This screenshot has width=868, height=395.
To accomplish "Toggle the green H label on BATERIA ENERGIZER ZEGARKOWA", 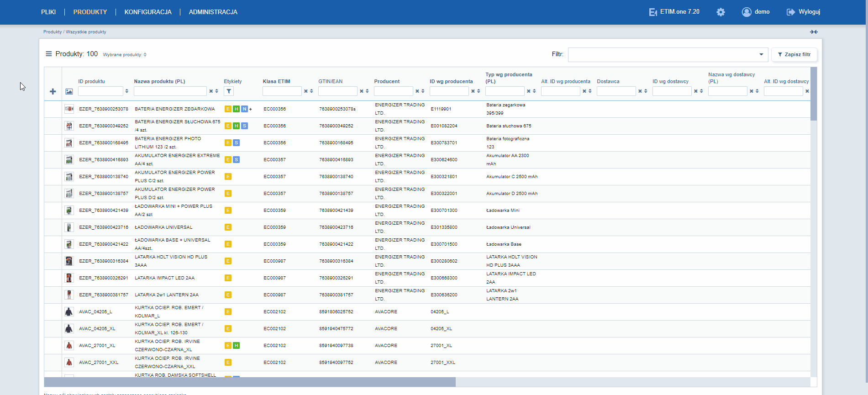I will [236, 109].
